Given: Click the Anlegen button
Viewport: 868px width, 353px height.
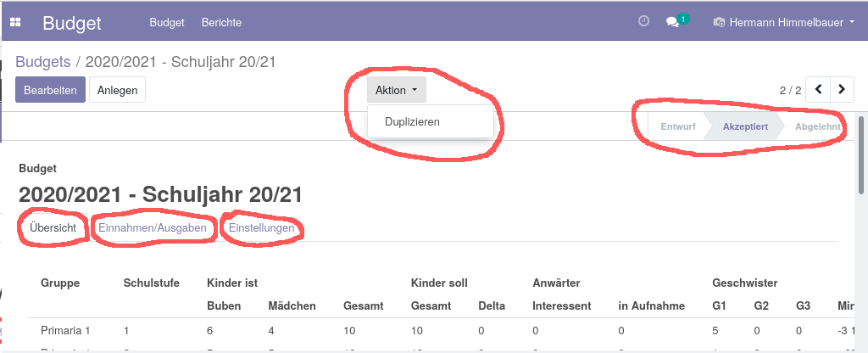Looking at the screenshot, I should point(117,90).
